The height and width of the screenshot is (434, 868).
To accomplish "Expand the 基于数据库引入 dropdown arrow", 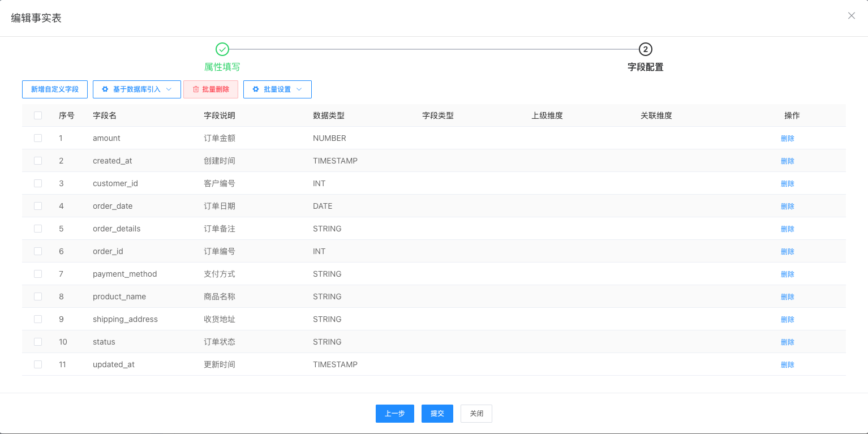I will [169, 89].
